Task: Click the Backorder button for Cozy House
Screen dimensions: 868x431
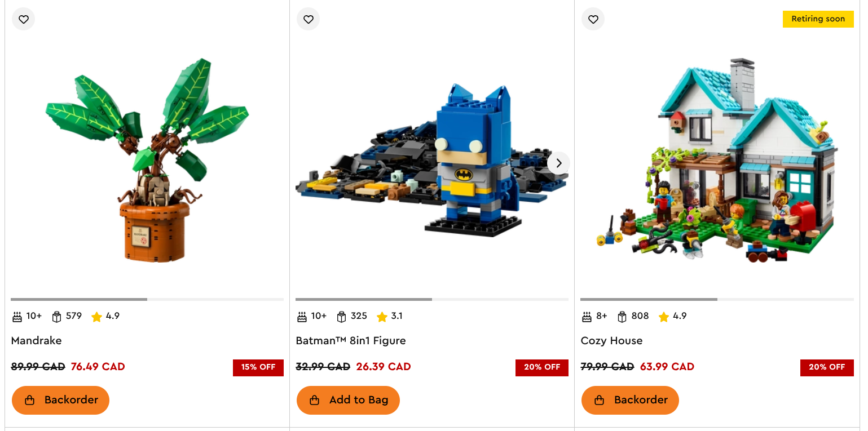Action: (630, 400)
